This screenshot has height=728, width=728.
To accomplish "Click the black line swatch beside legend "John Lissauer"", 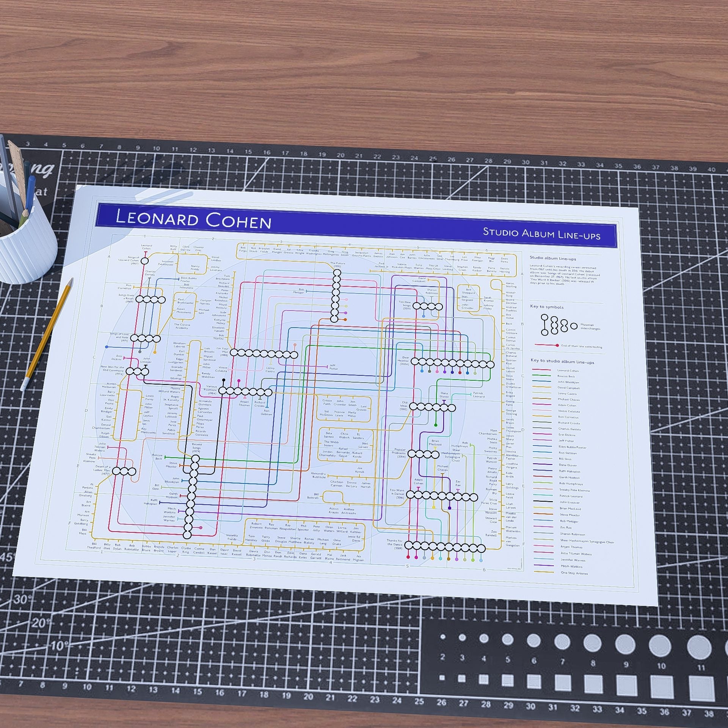I will point(543,501).
